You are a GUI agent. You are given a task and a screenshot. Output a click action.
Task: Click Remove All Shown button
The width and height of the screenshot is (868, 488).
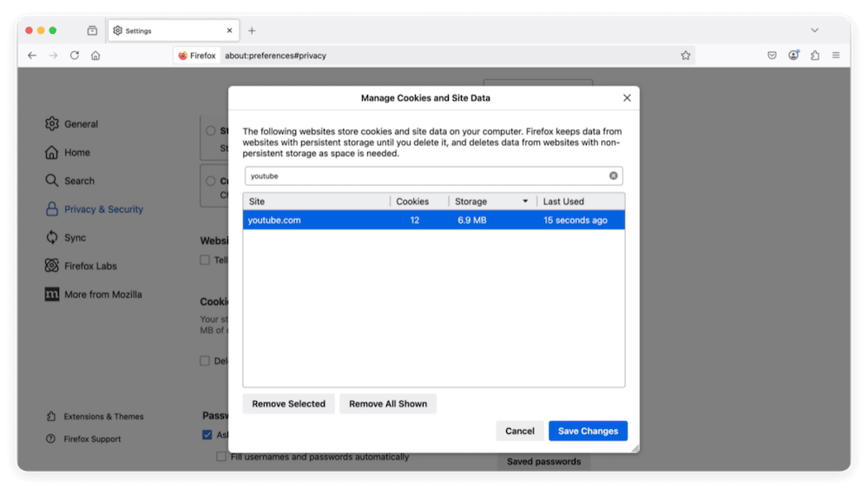388,404
